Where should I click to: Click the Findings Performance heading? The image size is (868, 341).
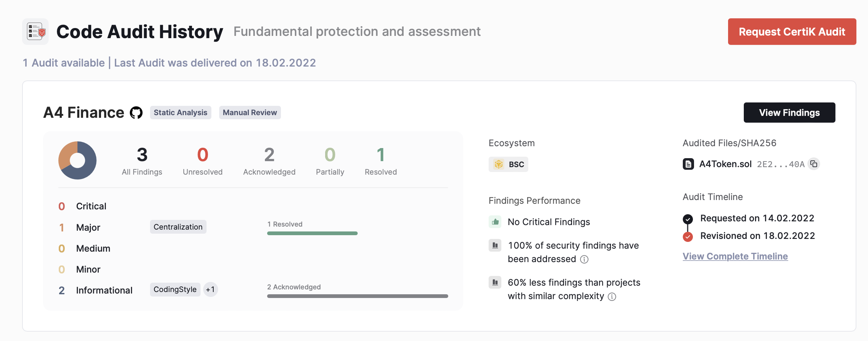coord(535,201)
